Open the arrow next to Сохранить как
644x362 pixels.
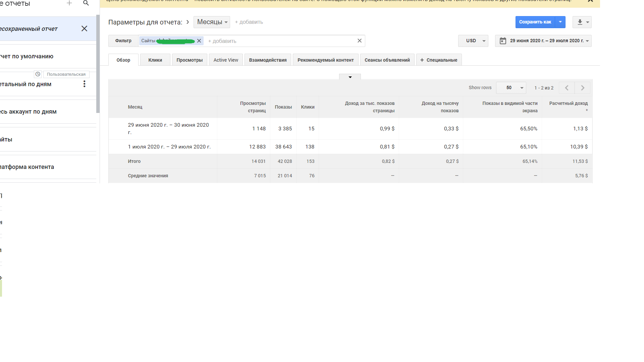click(x=560, y=22)
